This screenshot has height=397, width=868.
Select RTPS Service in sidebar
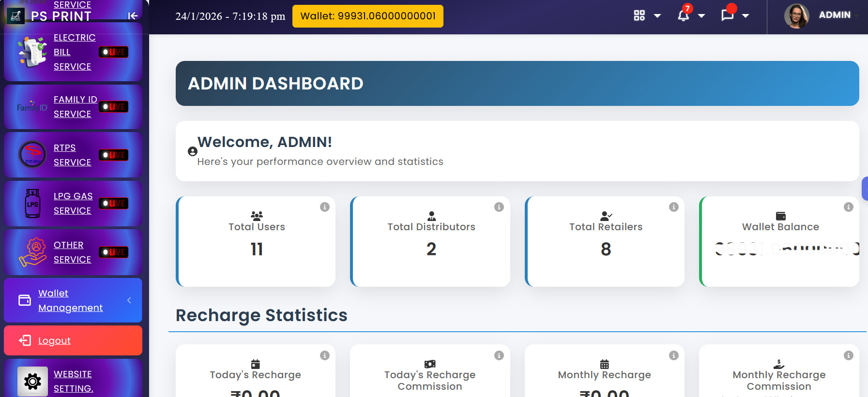click(72, 155)
